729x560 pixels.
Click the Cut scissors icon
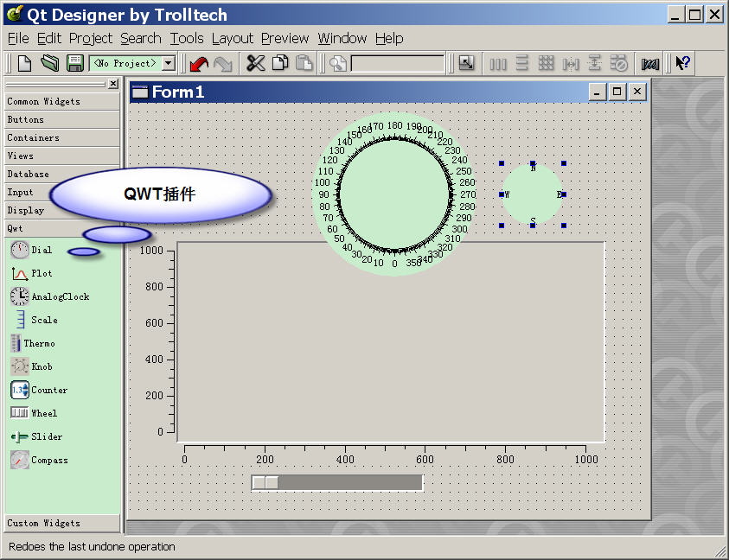[256, 63]
